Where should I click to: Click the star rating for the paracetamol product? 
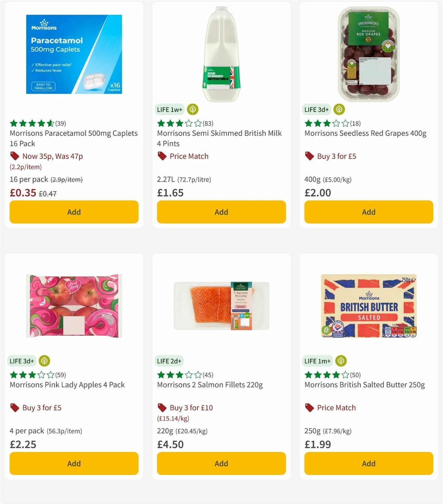coord(29,123)
